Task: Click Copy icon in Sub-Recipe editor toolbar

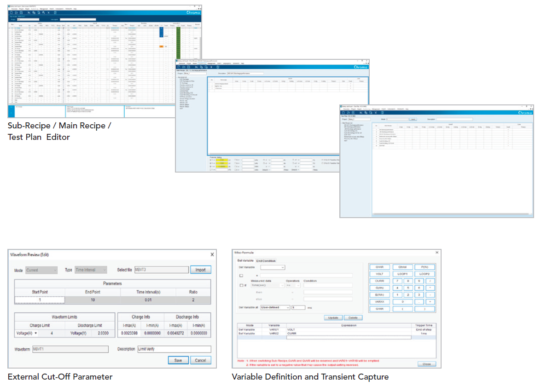Action: [34, 12]
